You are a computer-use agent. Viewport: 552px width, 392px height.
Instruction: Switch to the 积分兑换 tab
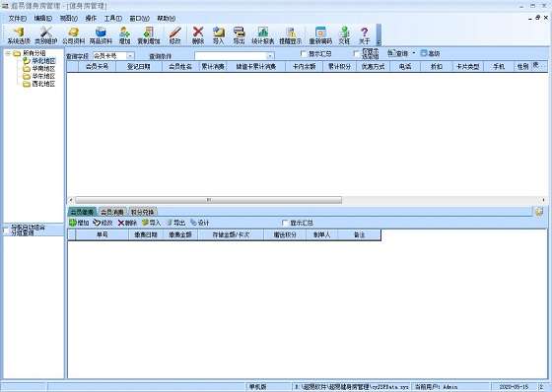point(143,212)
